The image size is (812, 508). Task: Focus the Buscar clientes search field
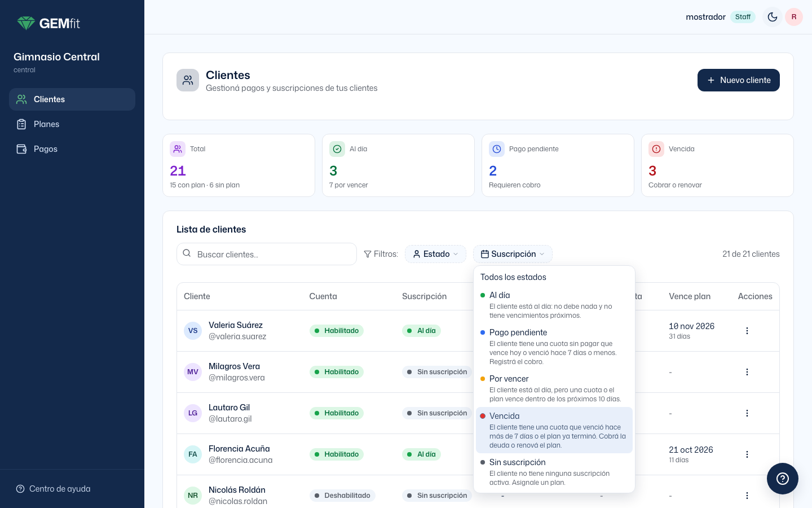click(267, 254)
